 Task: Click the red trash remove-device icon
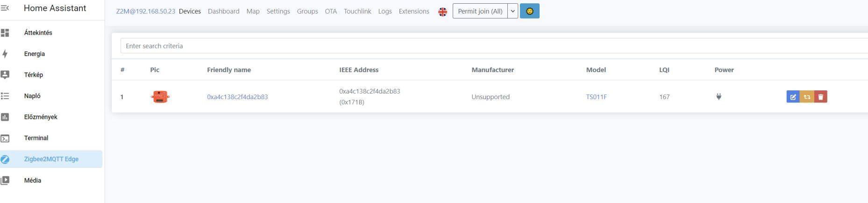821,97
